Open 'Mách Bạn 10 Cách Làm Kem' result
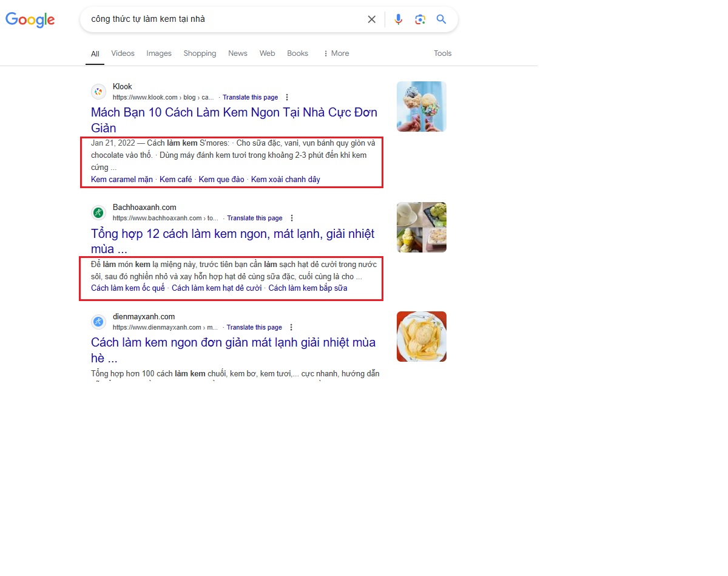The width and height of the screenshot is (728, 576). (x=234, y=120)
